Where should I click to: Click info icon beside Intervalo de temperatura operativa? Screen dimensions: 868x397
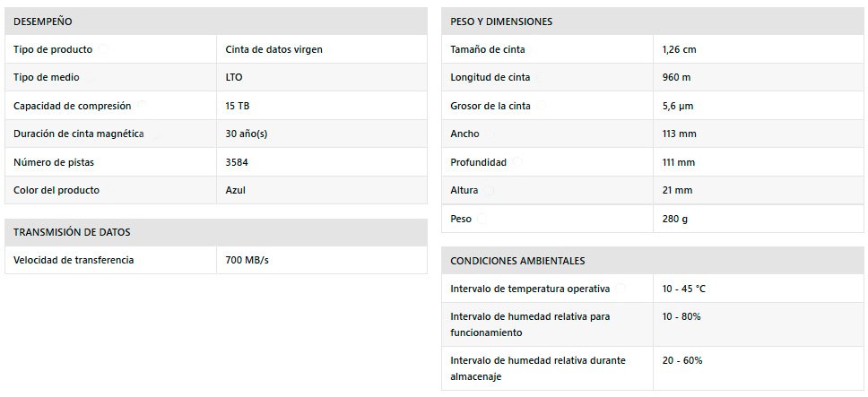point(621,288)
